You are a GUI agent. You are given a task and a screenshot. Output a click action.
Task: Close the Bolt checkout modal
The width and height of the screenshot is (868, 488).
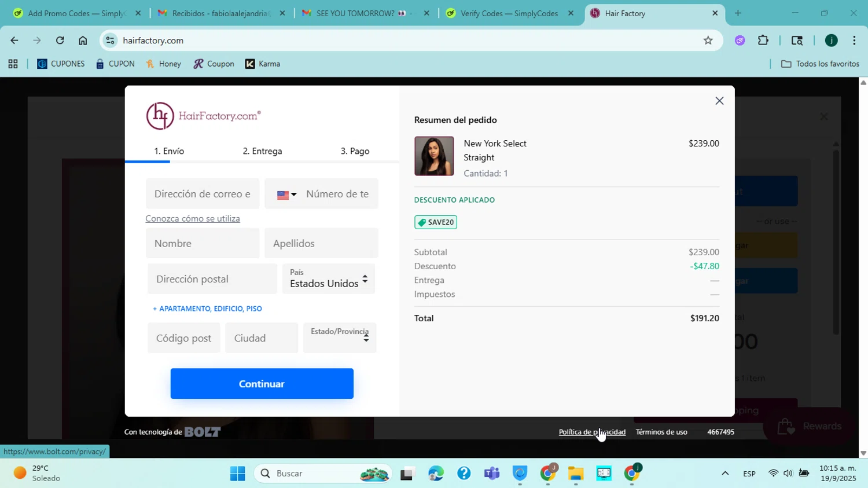[719, 101]
